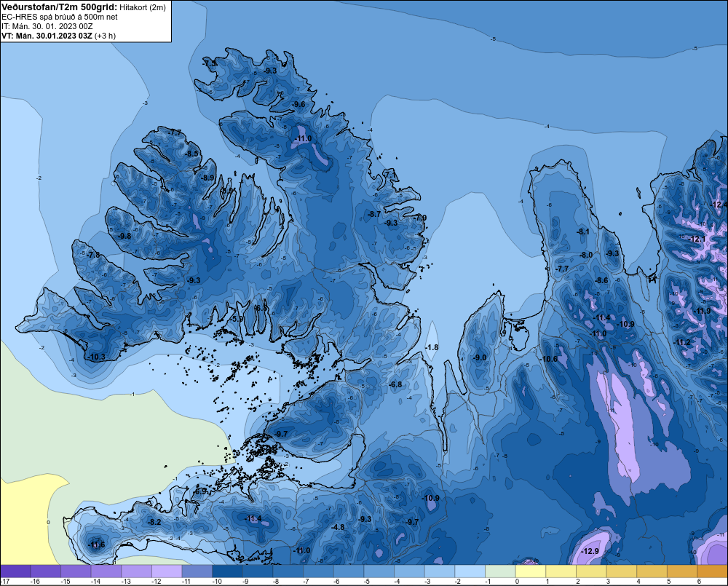Click the -3 legend tick label
The height and width of the screenshot is (586, 728).
tap(427, 582)
